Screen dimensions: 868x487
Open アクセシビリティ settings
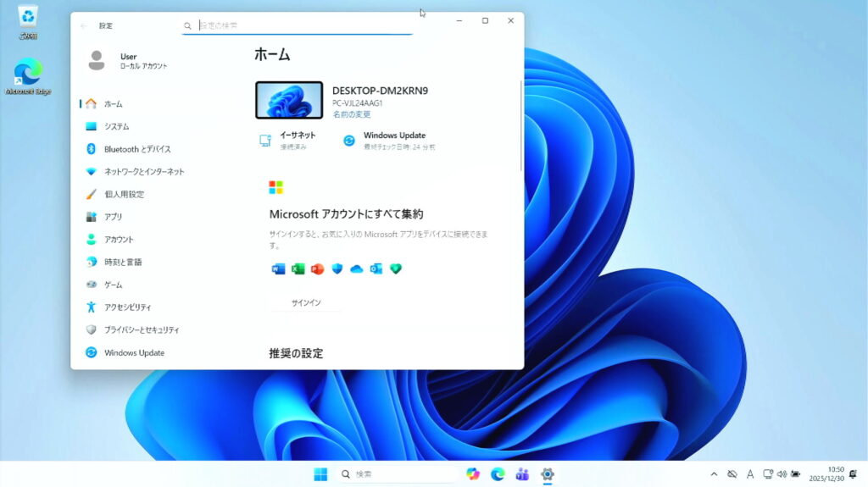127,307
